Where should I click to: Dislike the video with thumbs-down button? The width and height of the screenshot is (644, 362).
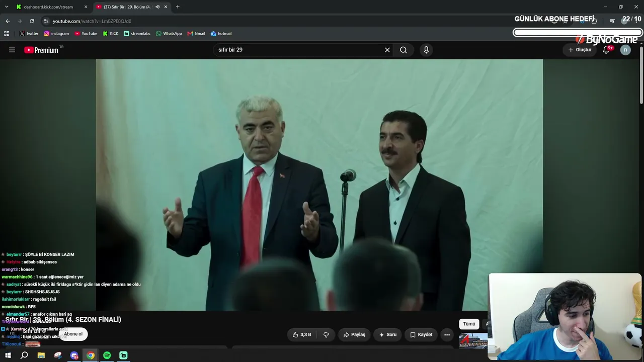[x=326, y=334]
